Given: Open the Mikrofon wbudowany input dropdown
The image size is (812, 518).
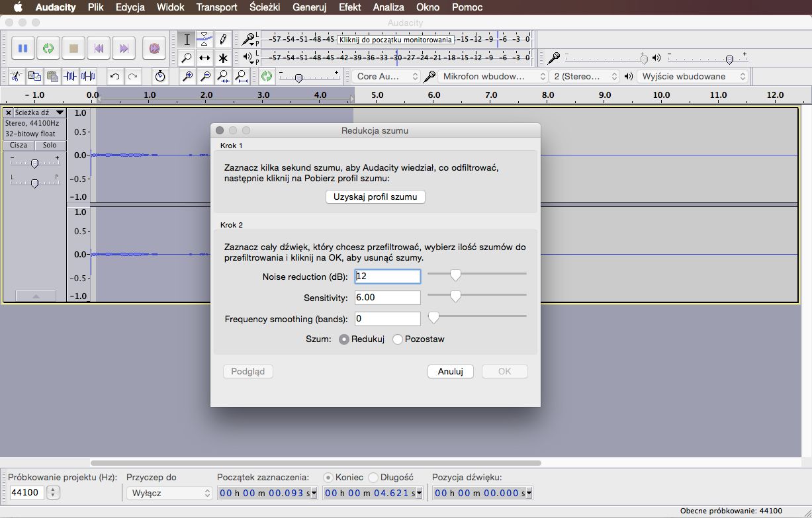Looking at the screenshot, I should [493, 76].
